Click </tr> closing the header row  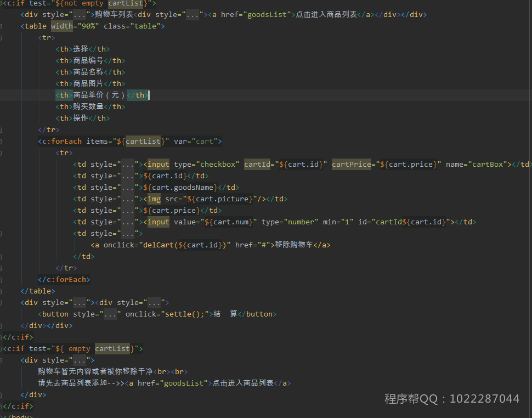coord(48,130)
